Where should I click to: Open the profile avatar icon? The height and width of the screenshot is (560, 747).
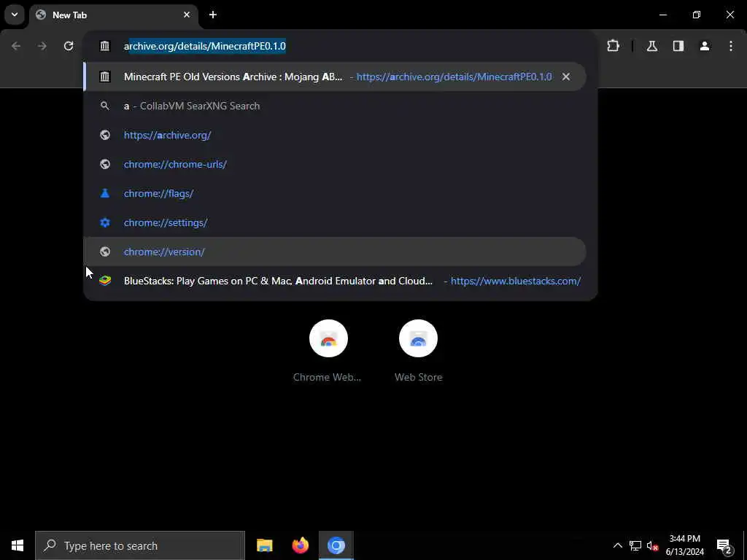click(x=705, y=46)
